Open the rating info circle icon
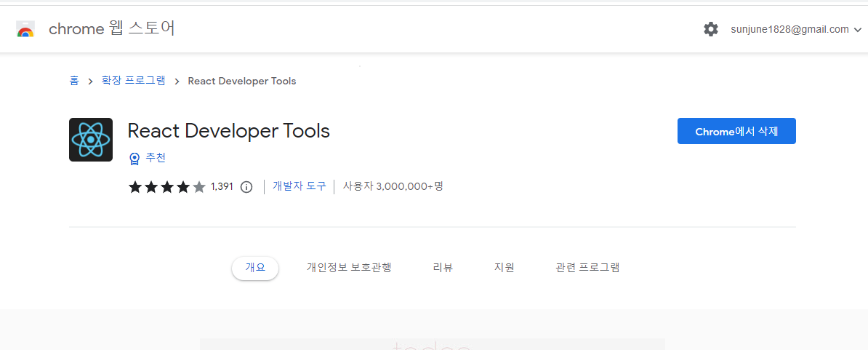Image resolution: width=868 pixels, height=350 pixels. click(246, 187)
